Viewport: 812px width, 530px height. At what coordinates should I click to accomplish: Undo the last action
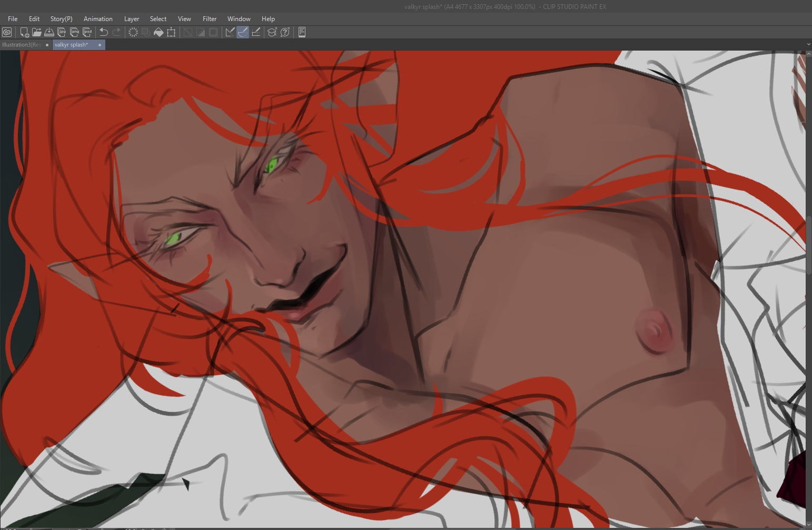click(104, 32)
